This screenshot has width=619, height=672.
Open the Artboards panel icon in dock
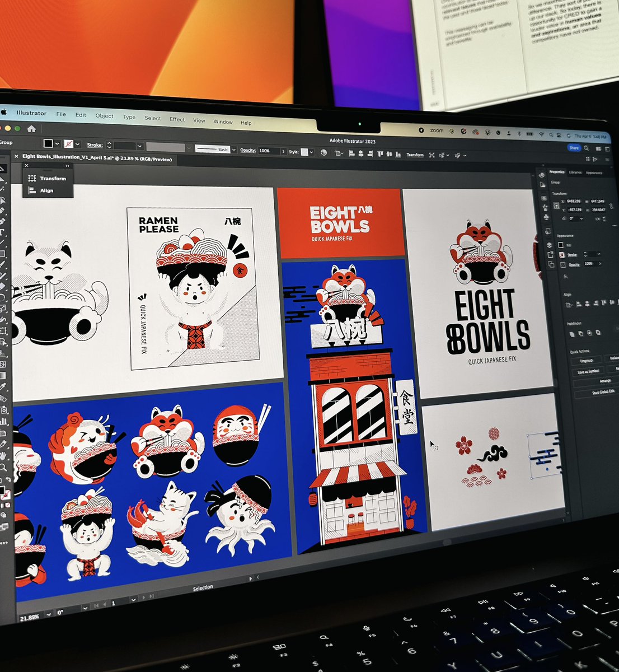coord(551,264)
